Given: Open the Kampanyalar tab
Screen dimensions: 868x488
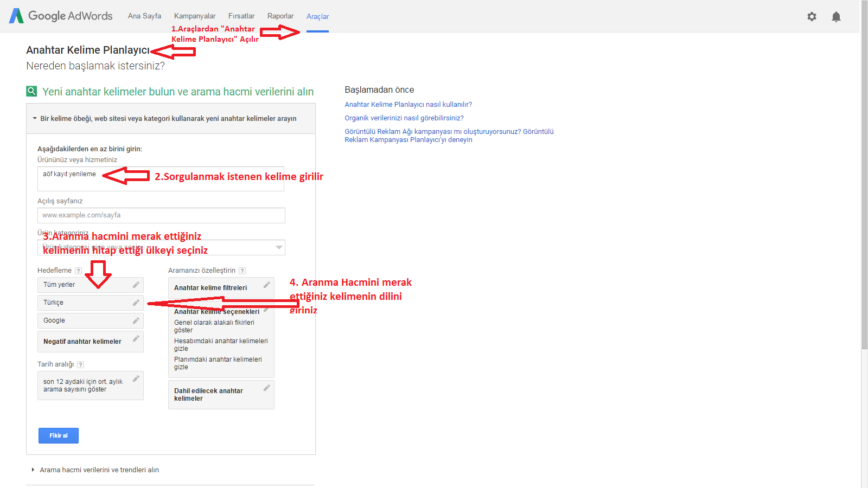Looking at the screenshot, I should [195, 16].
